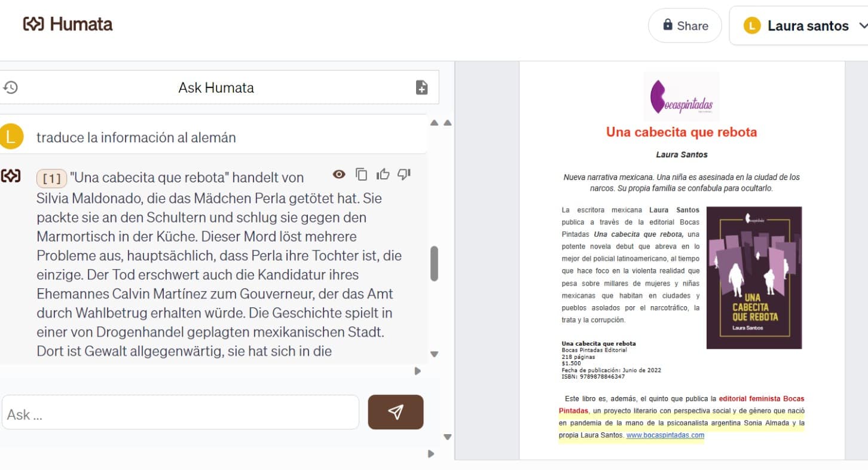Click the ISBN line 9789878846347
The height and width of the screenshot is (470, 868).
pyautogui.click(x=593, y=377)
